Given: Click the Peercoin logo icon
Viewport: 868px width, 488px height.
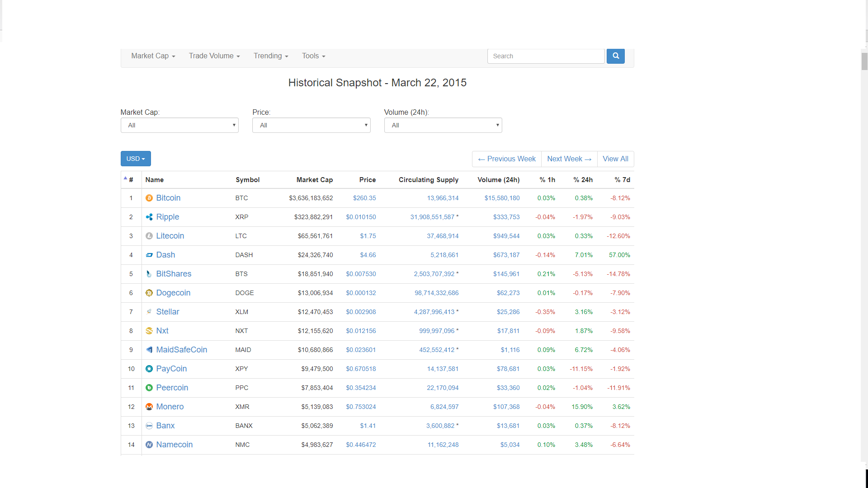Looking at the screenshot, I should point(149,388).
